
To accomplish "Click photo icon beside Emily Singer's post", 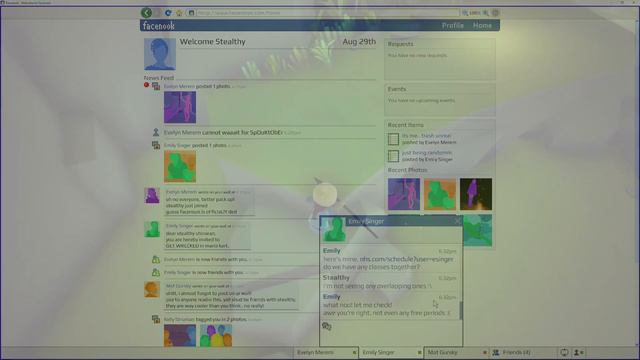I will point(156,145).
